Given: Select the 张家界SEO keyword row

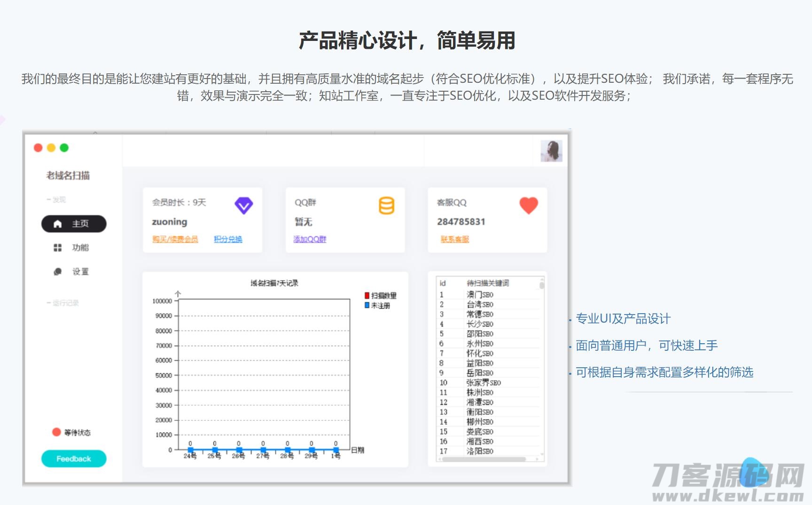Looking at the screenshot, I should tap(488, 383).
